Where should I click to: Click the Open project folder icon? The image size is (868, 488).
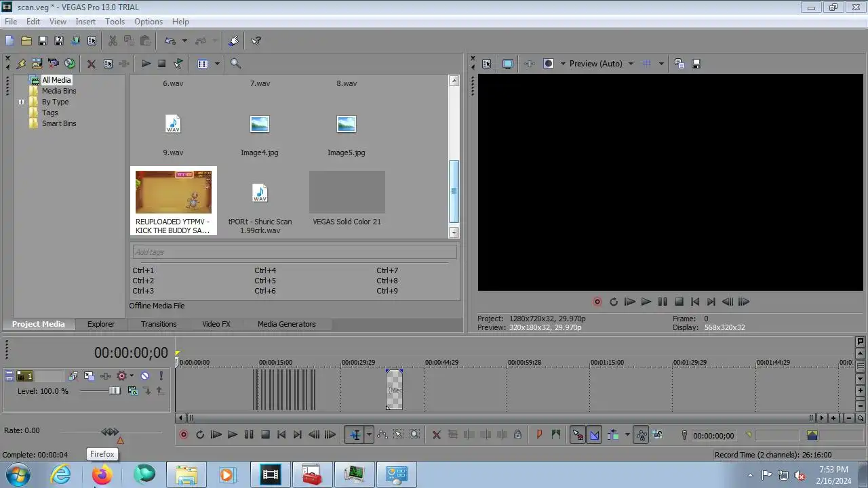[26, 41]
